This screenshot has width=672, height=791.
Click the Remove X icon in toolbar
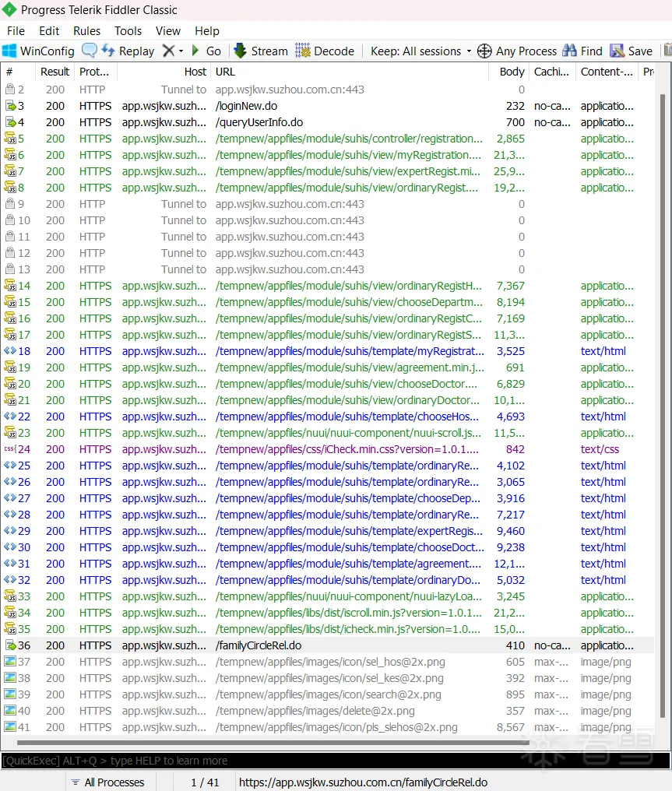(x=168, y=51)
